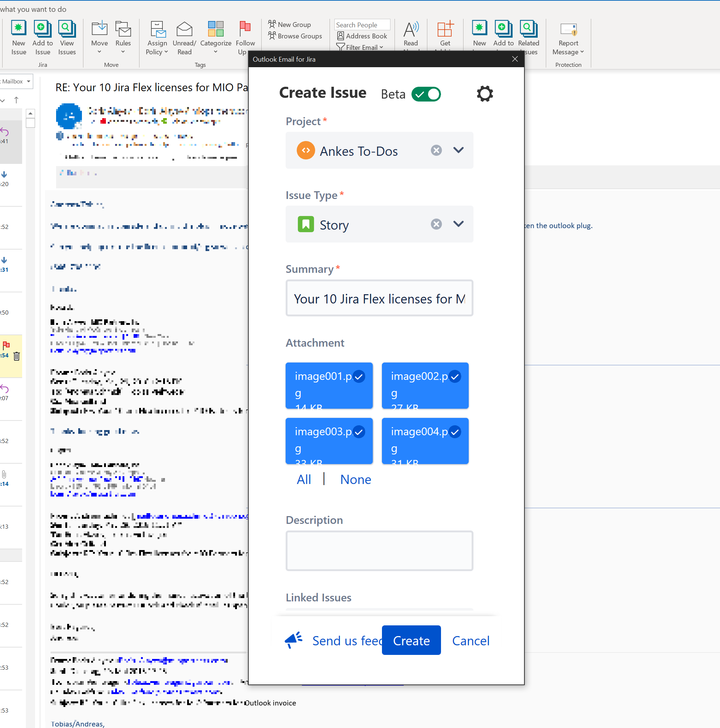Disable the Beta toggle in Create Issue
The image size is (720, 728).
click(426, 94)
